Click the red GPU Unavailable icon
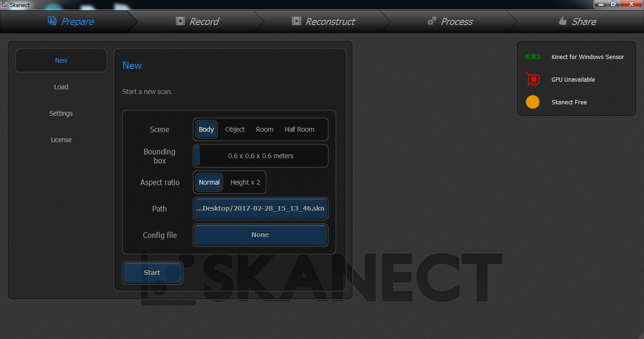The image size is (644, 339). [x=533, y=79]
